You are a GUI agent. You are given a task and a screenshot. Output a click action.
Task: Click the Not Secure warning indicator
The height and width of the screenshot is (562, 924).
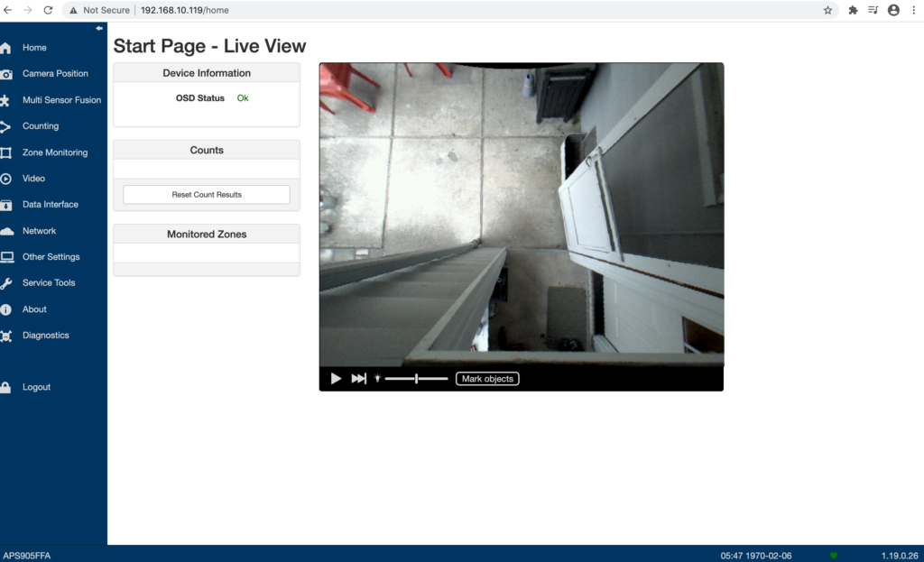coord(99,10)
